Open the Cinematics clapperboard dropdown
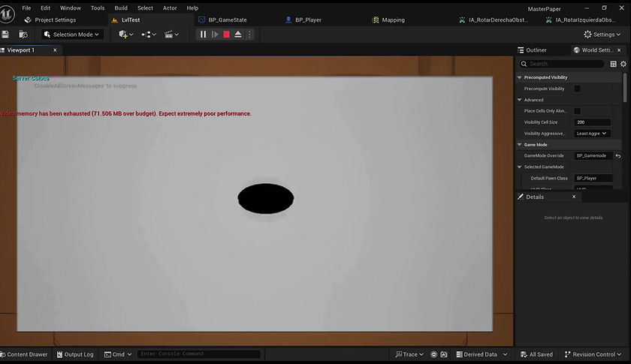631x364 pixels. click(x=171, y=35)
